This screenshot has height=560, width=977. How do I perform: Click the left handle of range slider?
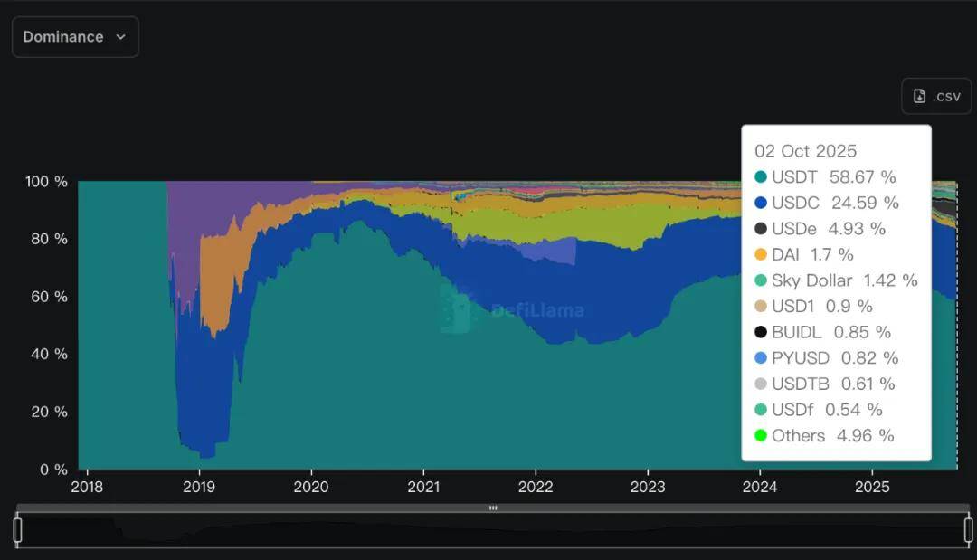pos(17,530)
